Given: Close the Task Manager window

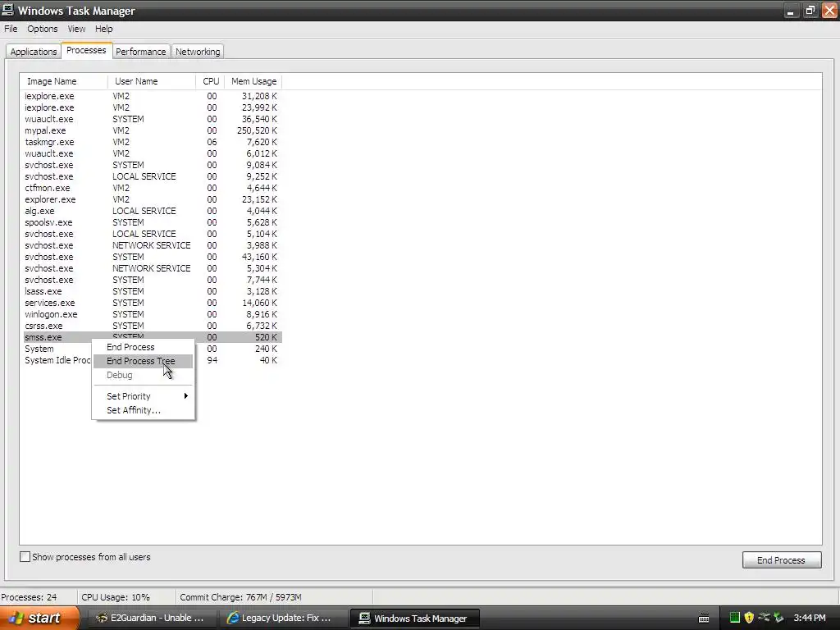Looking at the screenshot, I should [x=829, y=11].
